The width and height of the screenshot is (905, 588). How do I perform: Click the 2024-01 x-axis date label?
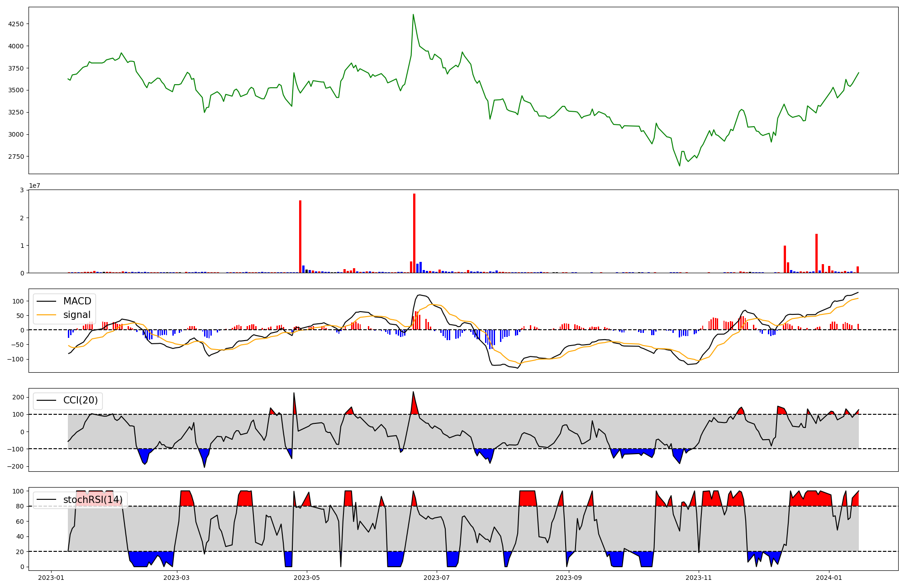coord(829,578)
